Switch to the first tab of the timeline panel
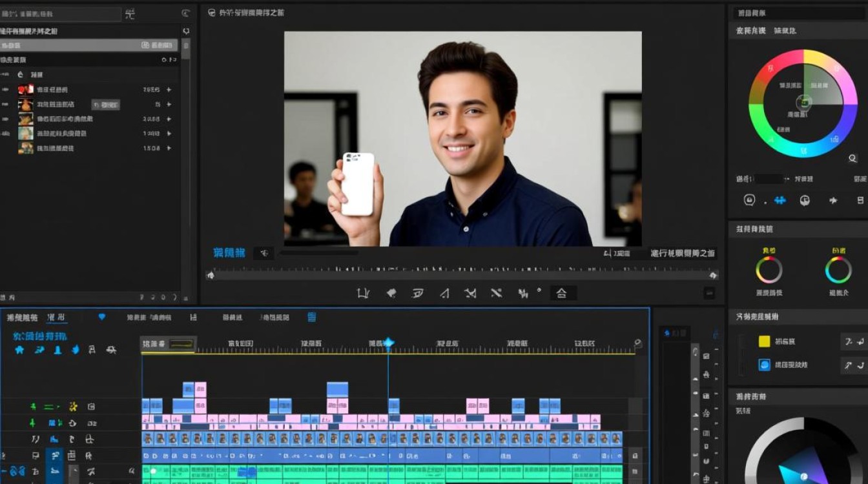Viewport: 868px width, 484px height. 22,318
